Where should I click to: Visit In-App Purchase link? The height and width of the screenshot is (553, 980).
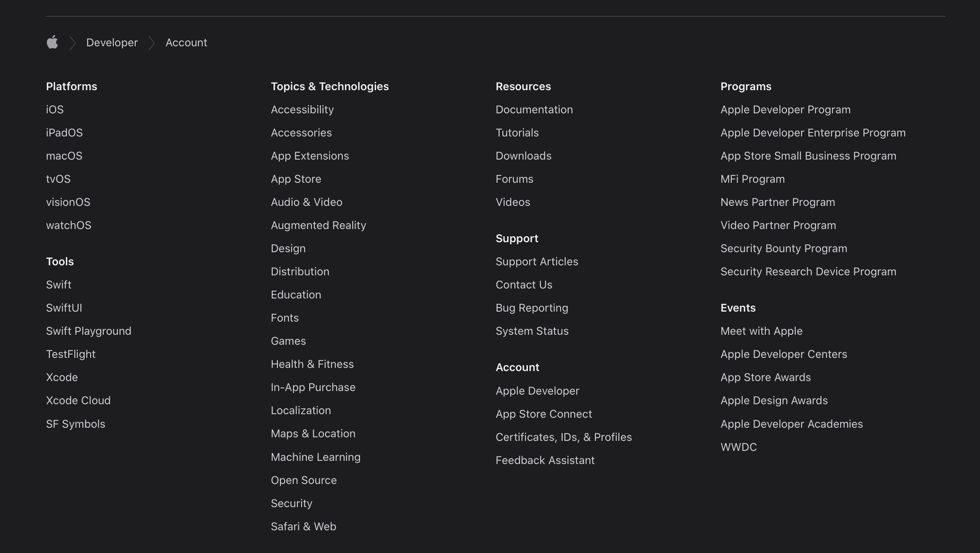point(313,387)
